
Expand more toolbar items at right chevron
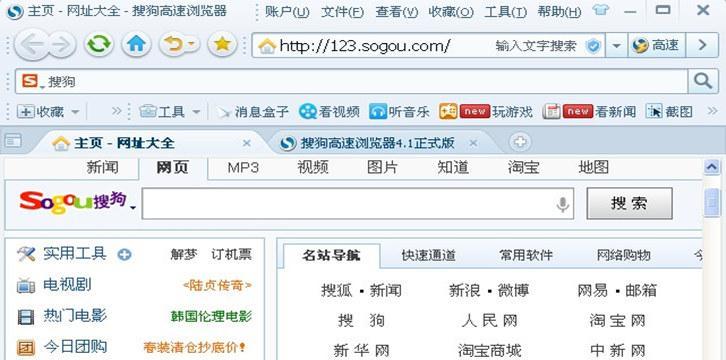pos(713,111)
